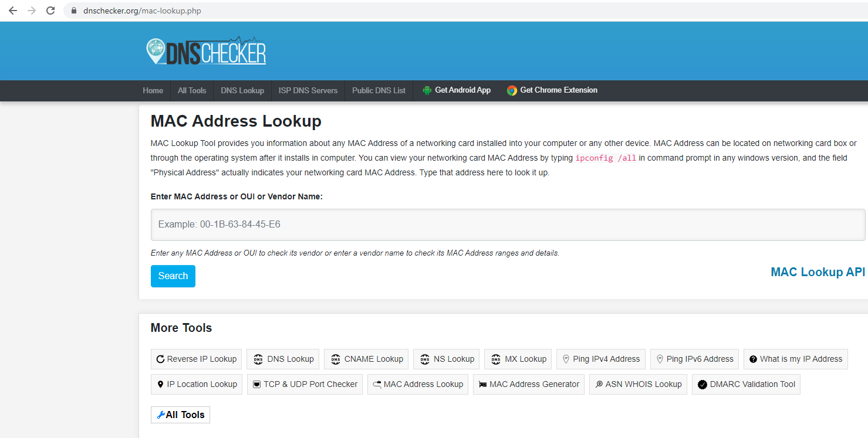
Task: Reload the page with the refresh icon
Action: pos(50,11)
